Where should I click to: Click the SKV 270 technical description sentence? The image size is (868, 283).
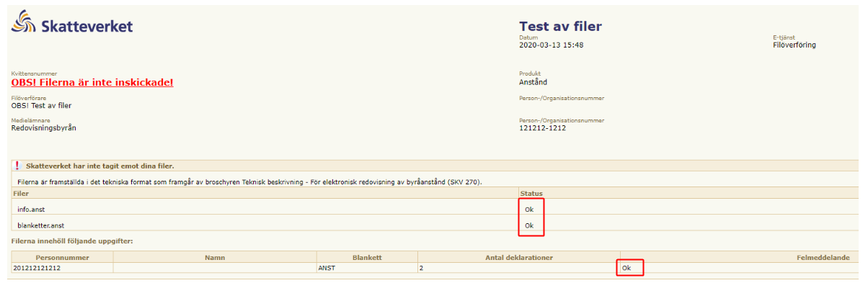(249, 182)
